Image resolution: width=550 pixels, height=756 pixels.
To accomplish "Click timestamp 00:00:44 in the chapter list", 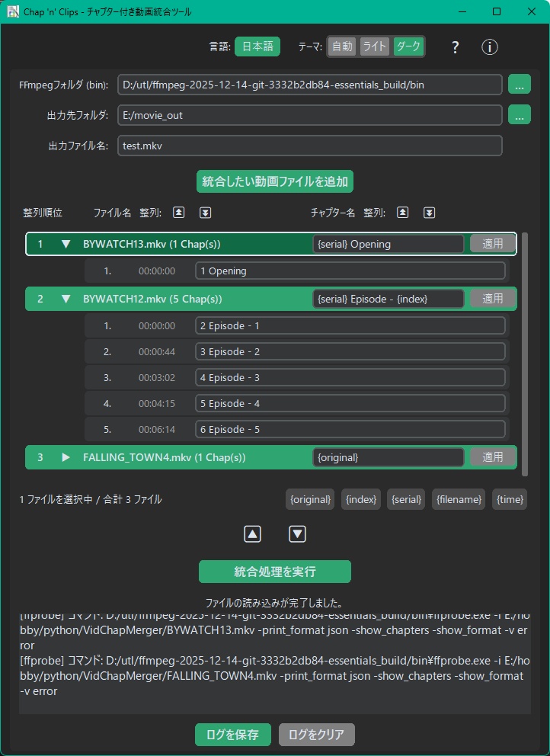I will tap(157, 352).
